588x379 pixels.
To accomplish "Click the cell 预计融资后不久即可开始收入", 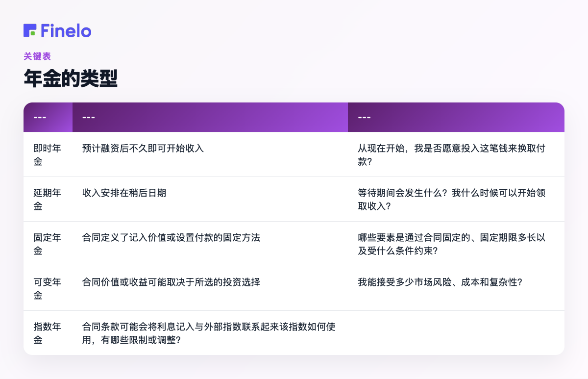I will [143, 149].
